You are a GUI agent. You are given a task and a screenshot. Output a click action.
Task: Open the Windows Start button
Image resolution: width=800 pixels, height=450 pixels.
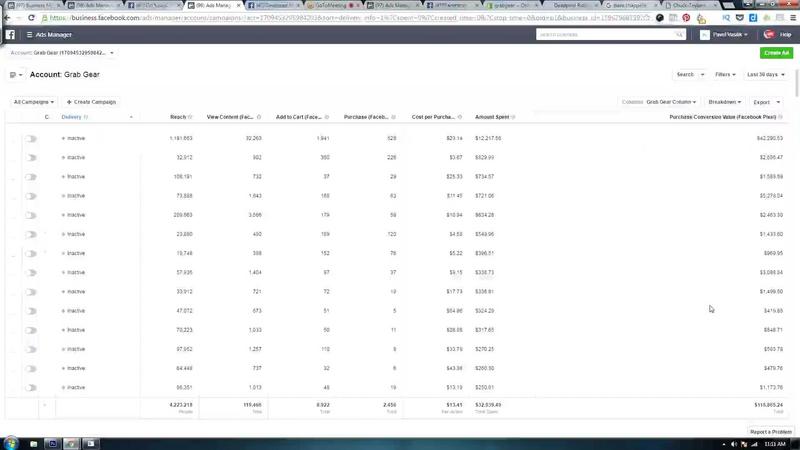(x=10, y=443)
